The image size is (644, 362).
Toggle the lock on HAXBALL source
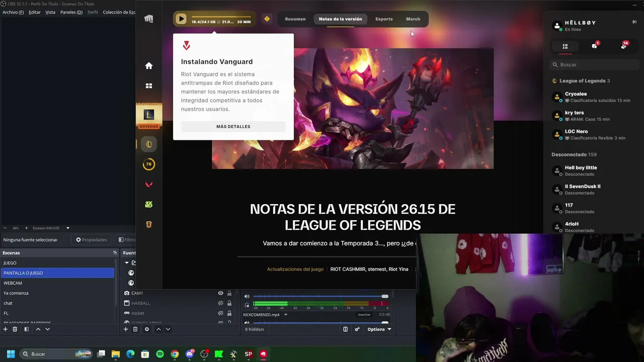229,303
